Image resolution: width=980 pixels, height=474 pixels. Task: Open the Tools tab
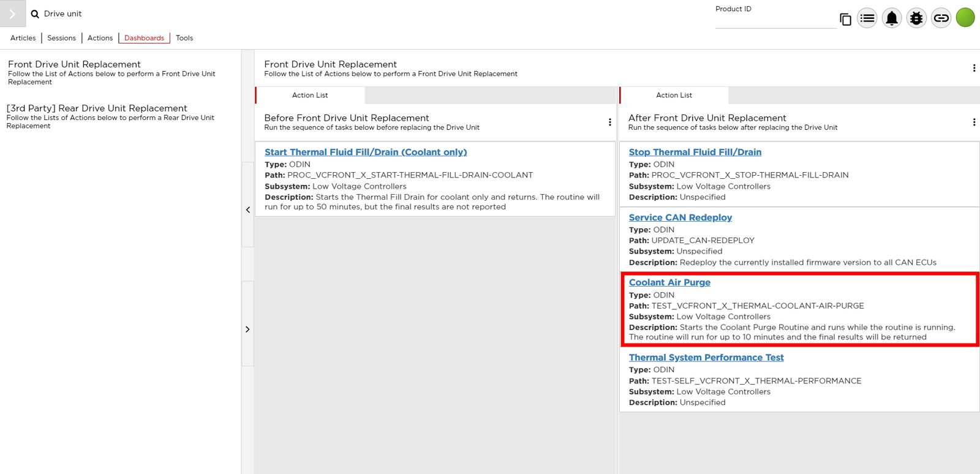point(184,38)
